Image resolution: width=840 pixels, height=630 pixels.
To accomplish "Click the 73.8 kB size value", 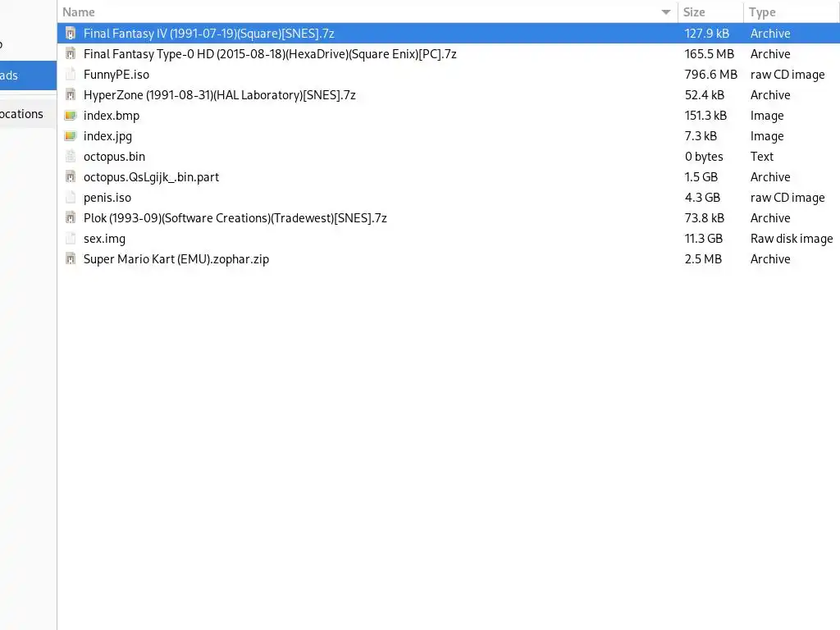I will pyautogui.click(x=705, y=218).
